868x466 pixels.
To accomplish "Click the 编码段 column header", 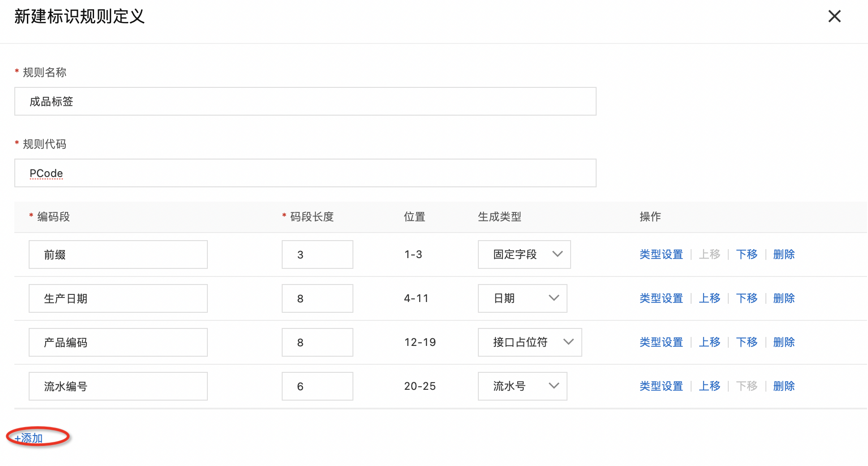I will (53, 217).
